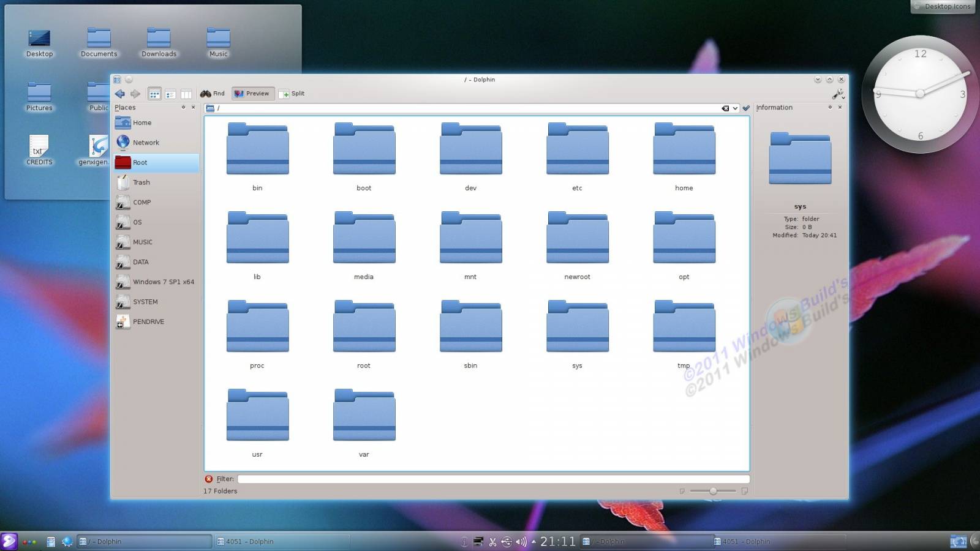Switch to Columns view mode

click(186, 94)
